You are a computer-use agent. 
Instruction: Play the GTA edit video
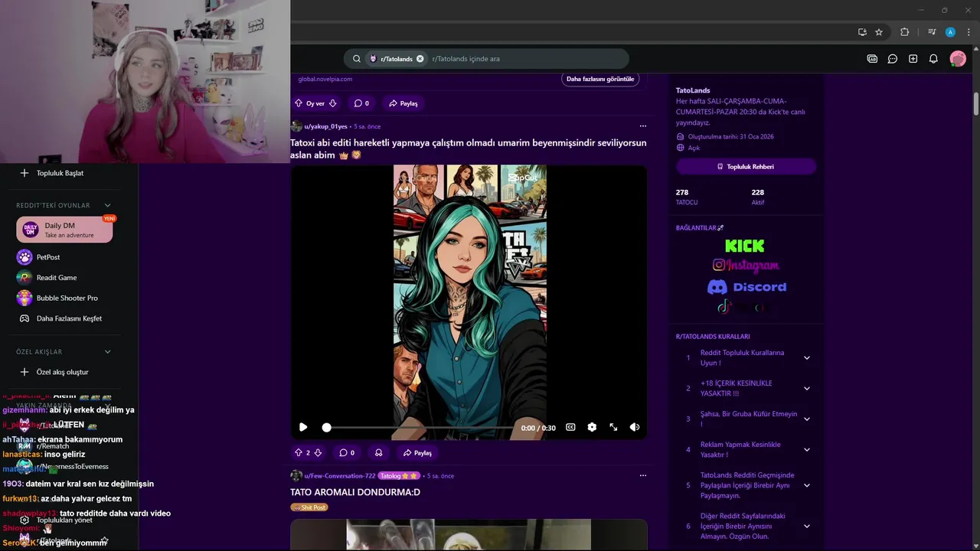tap(303, 428)
